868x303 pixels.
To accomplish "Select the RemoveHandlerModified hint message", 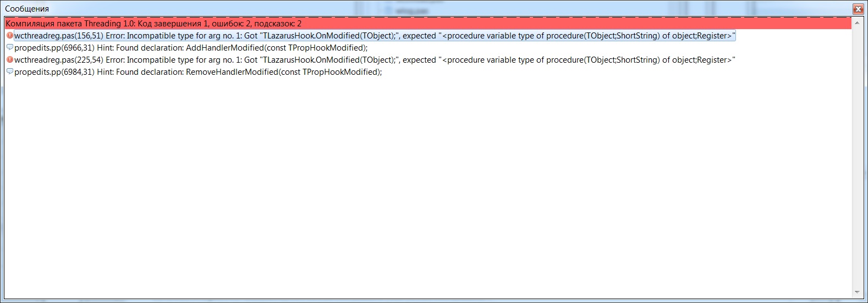I will click(197, 72).
